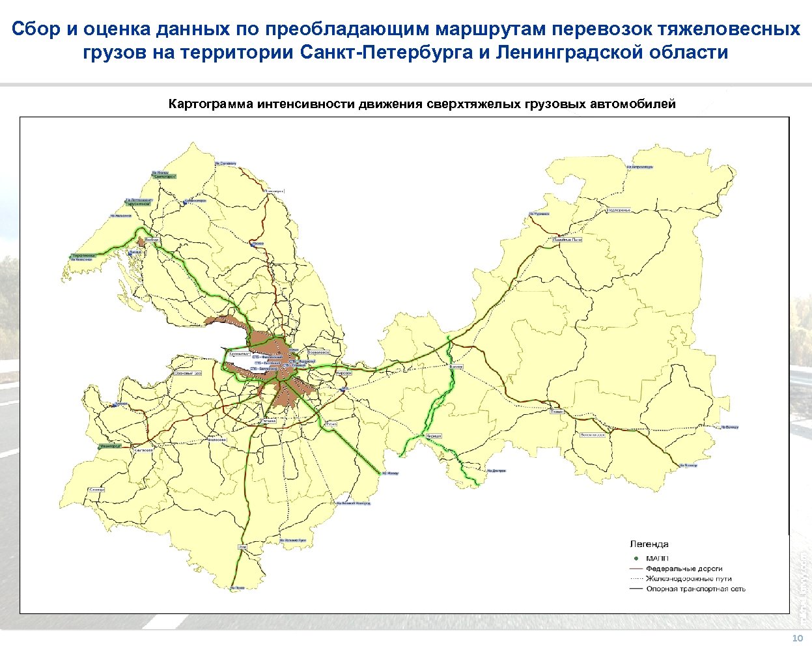
Task: Click the 'МАПП' legend label
Action: point(657,558)
